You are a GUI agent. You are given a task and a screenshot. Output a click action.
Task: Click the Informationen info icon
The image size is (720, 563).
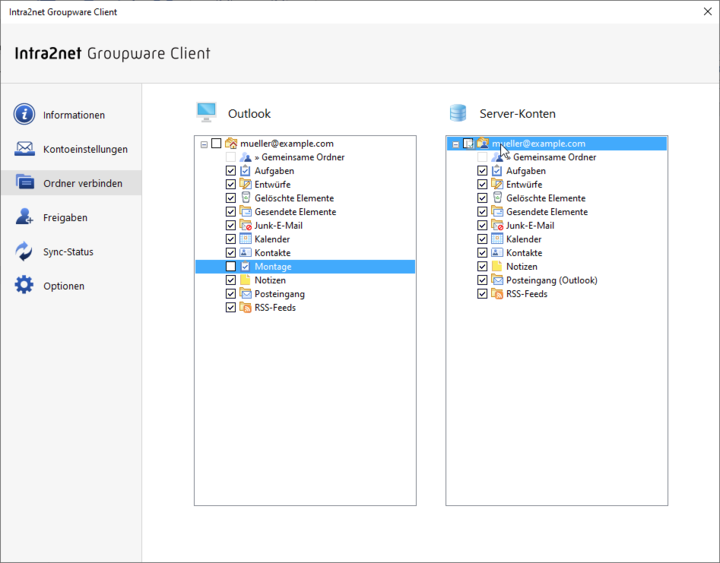(24, 114)
